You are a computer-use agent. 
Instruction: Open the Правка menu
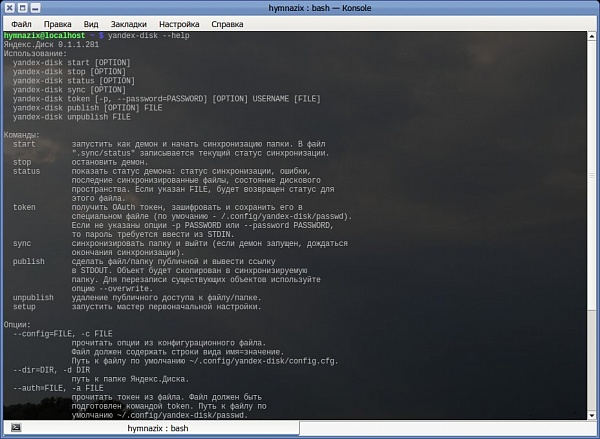(x=57, y=24)
